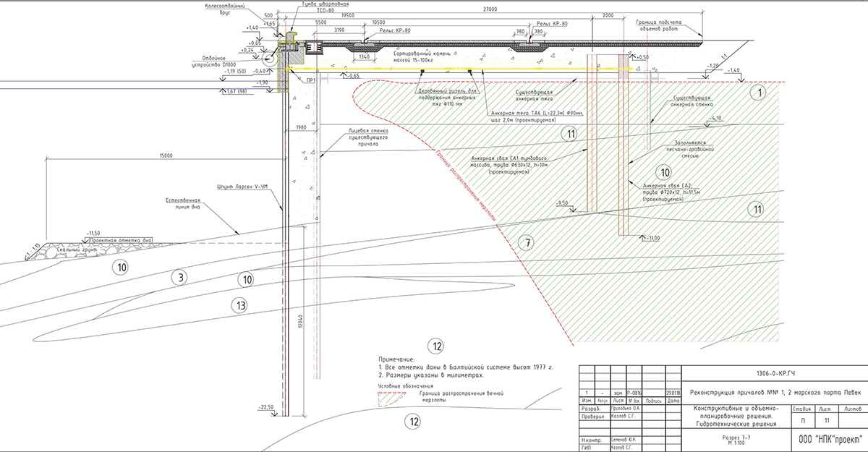Click the circled number 13 soil marker
The width and height of the screenshot is (868, 452).
tap(243, 304)
